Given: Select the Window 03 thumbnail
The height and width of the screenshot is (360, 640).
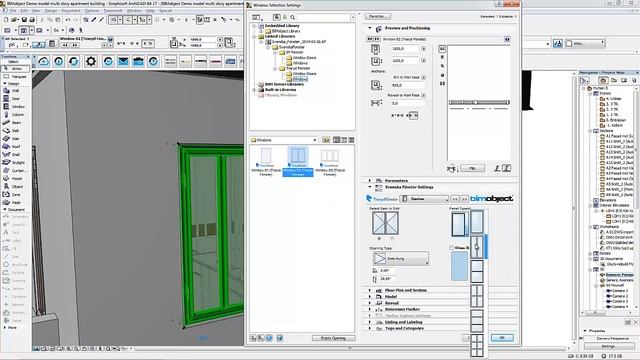Looking at the screenshot, I should coord(329,162).
